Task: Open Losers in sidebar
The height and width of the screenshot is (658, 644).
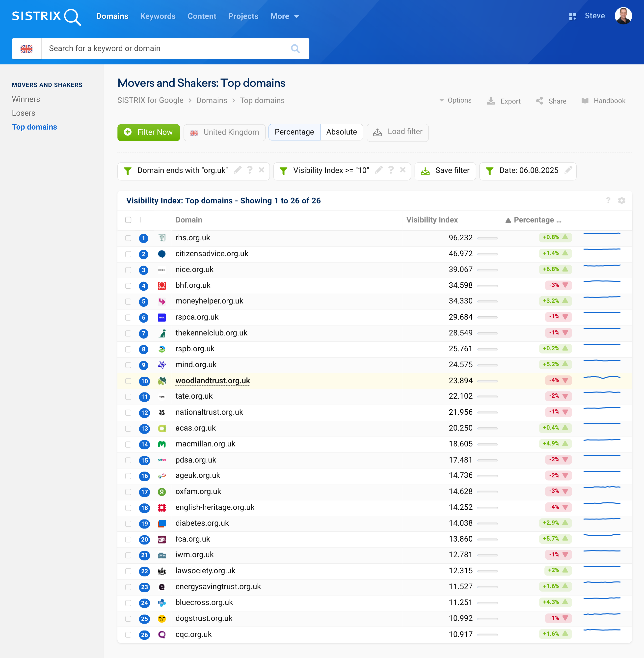Action: point(24,113)
